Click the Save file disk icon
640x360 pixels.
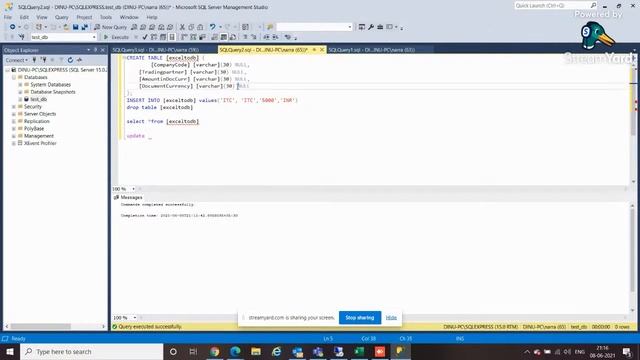click(x=76, y=27)
